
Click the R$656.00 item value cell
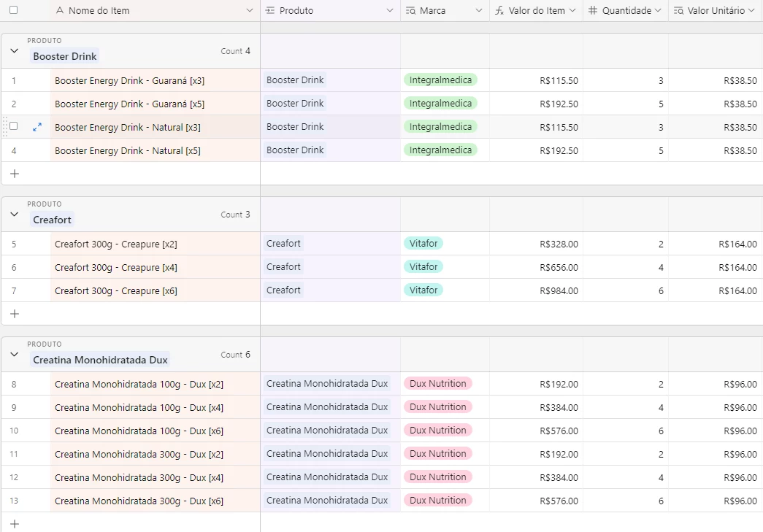[x=536, y=267]
